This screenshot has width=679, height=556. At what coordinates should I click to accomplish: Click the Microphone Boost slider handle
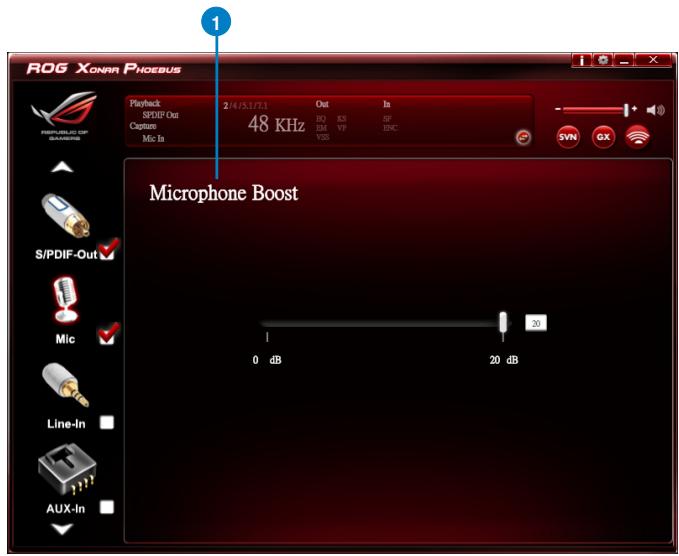tap(503, 322)
